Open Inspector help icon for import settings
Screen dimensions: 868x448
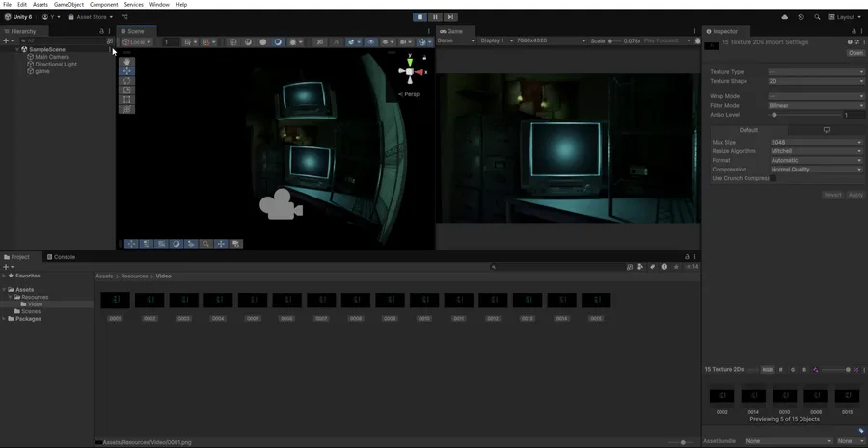point(850,42)
